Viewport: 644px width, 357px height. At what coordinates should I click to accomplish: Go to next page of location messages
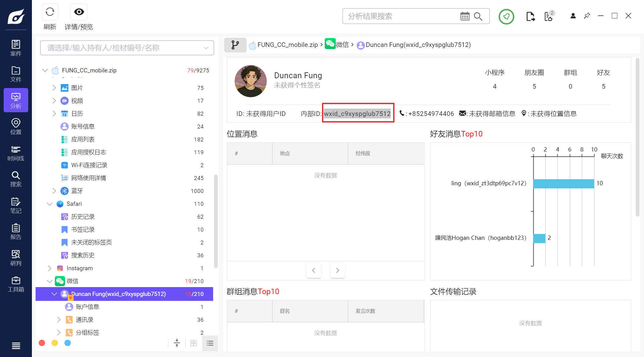pyautogui.click(x=337, y=270)
